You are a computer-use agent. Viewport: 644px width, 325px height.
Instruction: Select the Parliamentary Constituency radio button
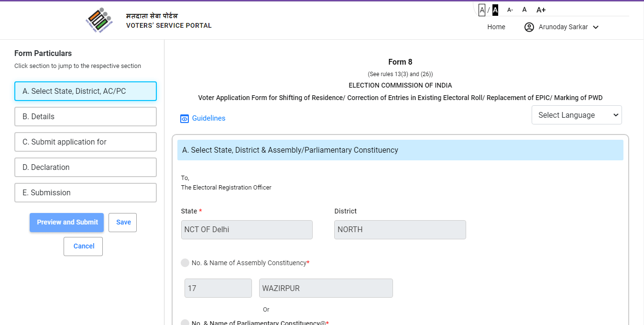pyautogui.click(x=185, y=323)
